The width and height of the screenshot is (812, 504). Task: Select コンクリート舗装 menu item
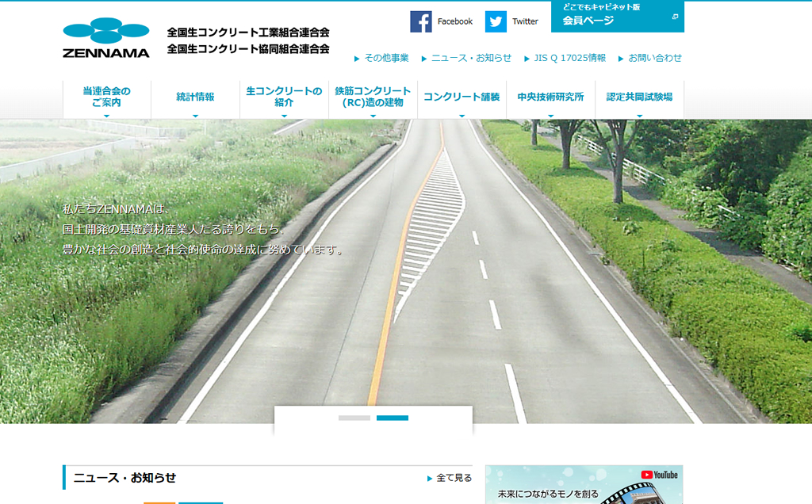(462, 97)
